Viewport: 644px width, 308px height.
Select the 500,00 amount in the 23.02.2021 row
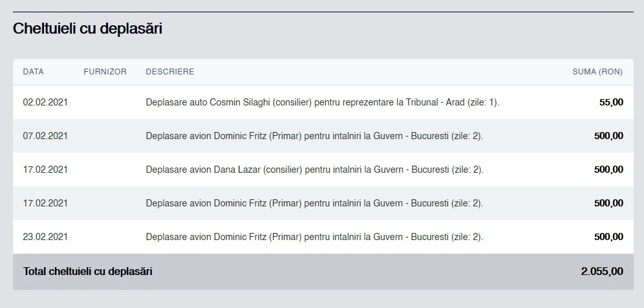608,237
